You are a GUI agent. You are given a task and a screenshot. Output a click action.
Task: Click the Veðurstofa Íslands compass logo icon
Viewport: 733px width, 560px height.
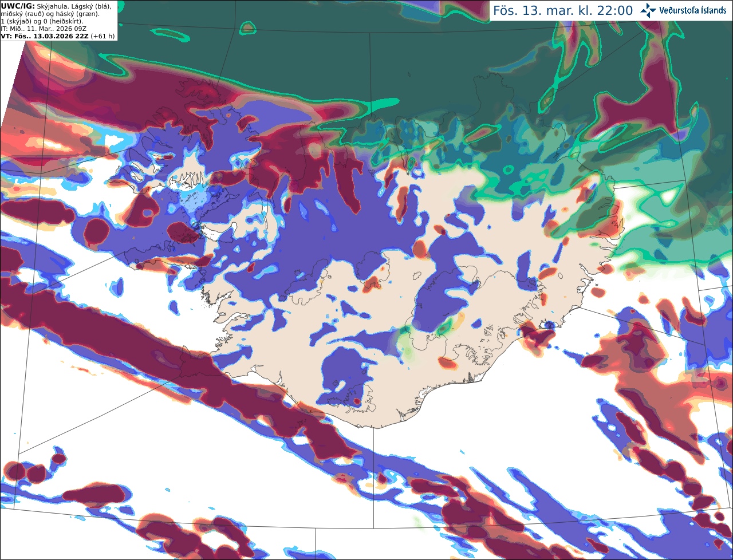coord(648,10)
